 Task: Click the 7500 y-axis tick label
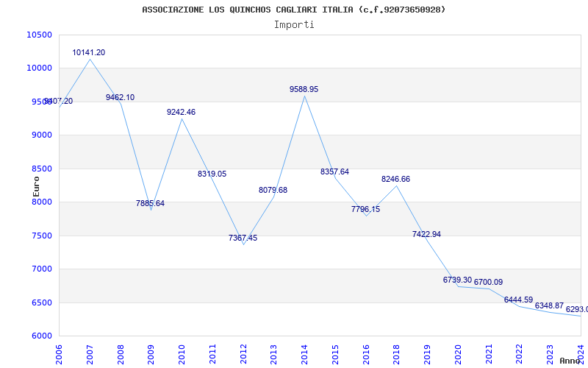click(42, 236)
